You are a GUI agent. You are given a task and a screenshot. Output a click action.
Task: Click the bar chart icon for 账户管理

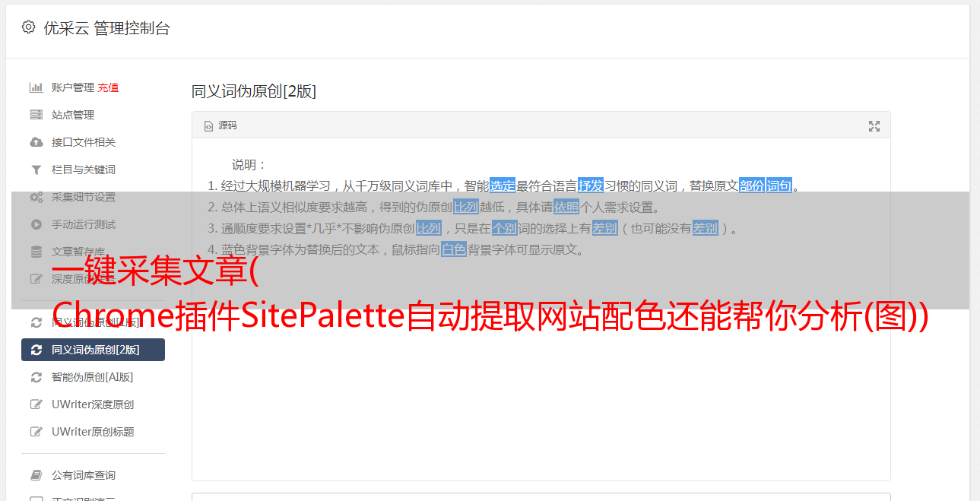36,87
